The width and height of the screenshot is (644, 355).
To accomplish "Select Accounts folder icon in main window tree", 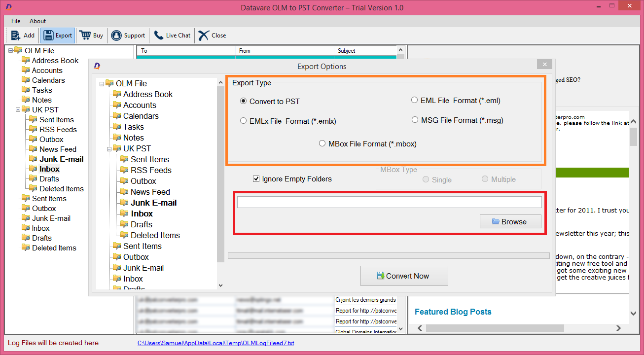I will click(26, 70).
